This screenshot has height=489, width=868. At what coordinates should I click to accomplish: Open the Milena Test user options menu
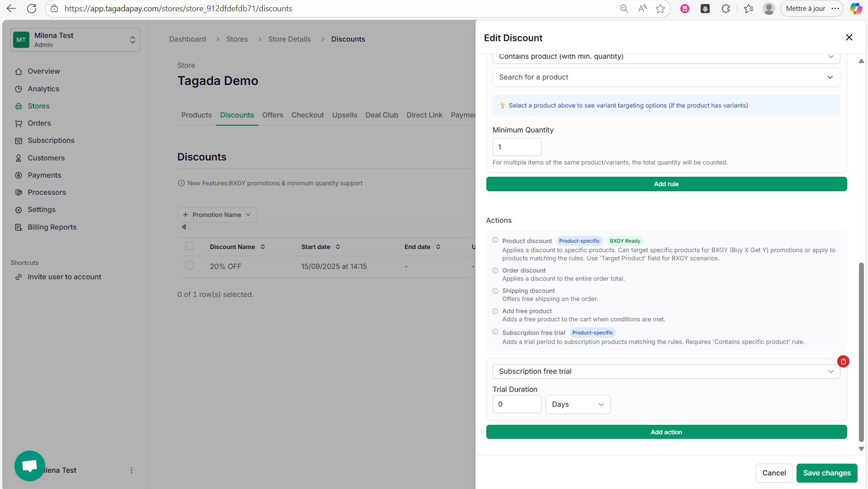132,470
